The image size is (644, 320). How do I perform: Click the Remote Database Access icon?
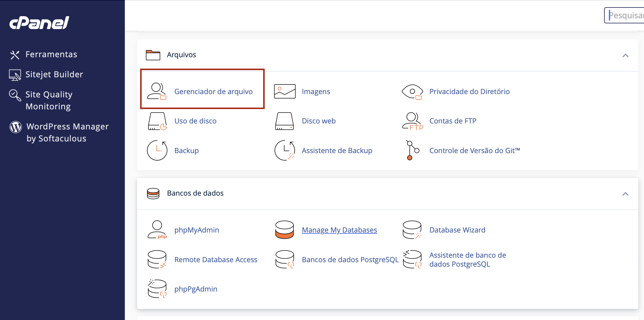[x=157, y=259]
